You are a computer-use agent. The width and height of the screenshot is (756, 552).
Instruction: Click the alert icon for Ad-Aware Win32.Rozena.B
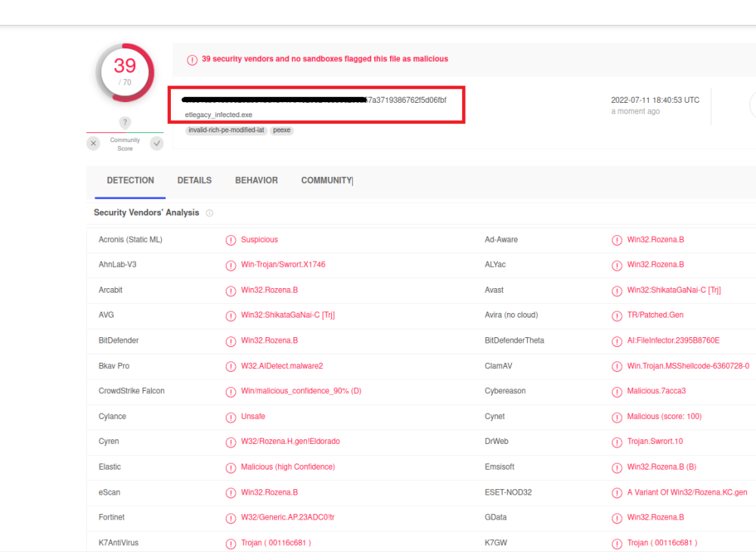point(617,240)
